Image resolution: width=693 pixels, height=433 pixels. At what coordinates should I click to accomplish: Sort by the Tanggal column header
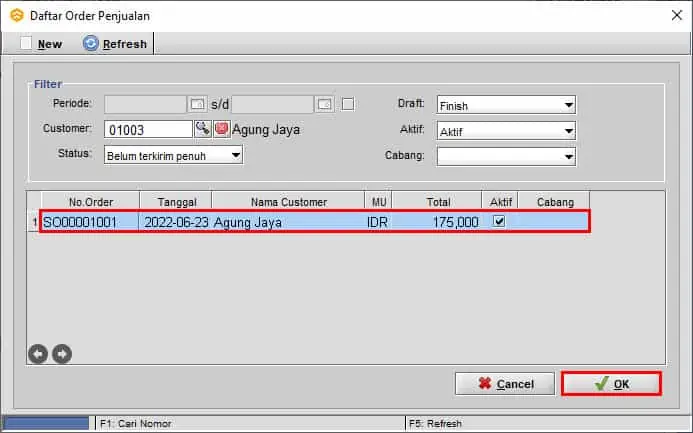tap(176, 202)
